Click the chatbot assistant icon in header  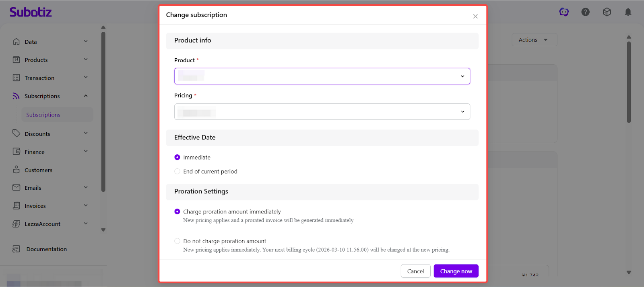pos(564,12)
